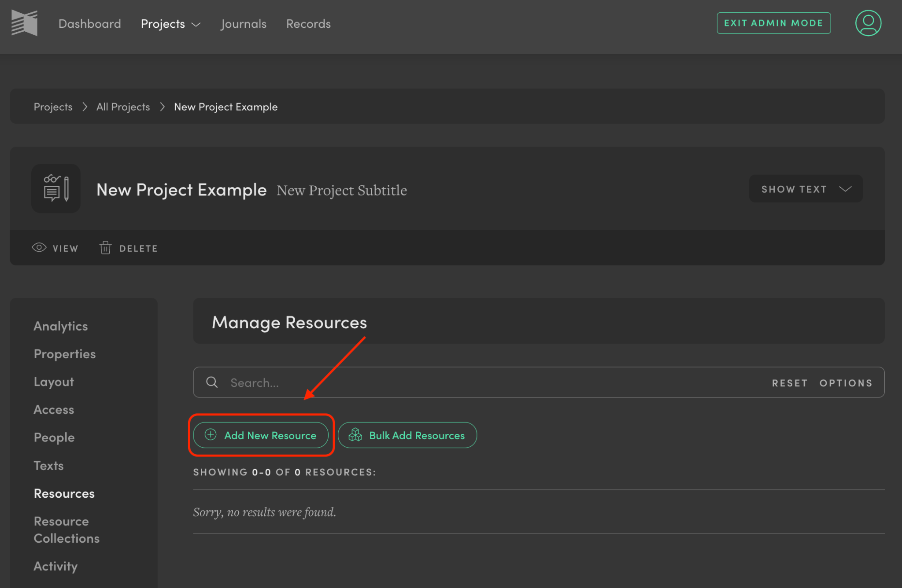Screen dimensions: 902x588
Task: Click the eye icon next to VIEW
Action: point(39,247)
